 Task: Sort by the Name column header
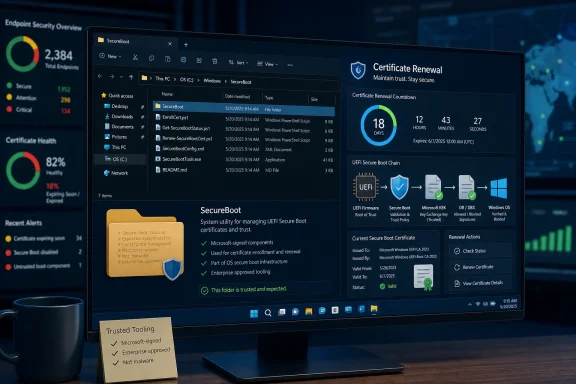168,94
